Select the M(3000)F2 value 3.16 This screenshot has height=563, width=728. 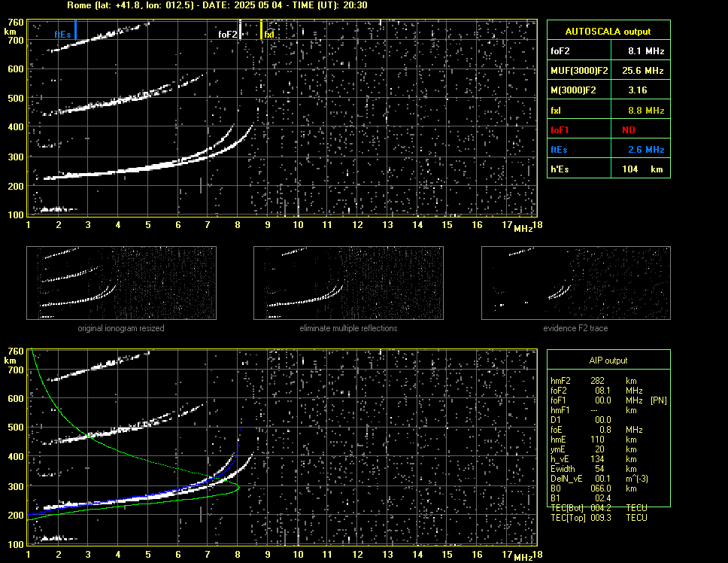pos(638,90)
